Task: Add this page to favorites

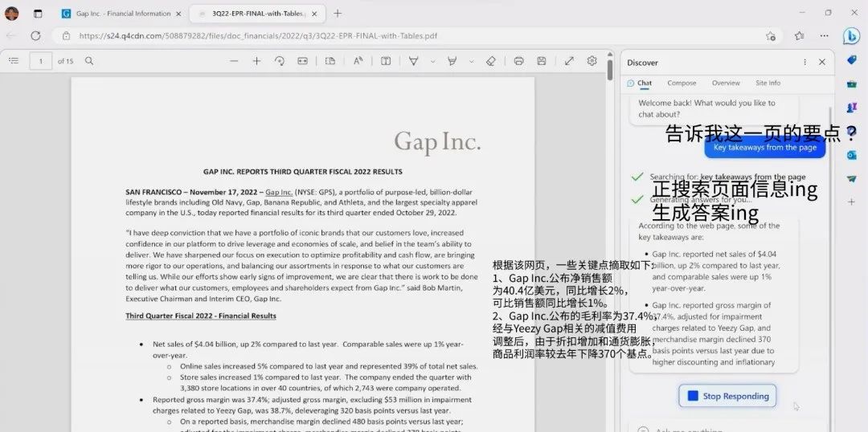Action: click(771, 36)
